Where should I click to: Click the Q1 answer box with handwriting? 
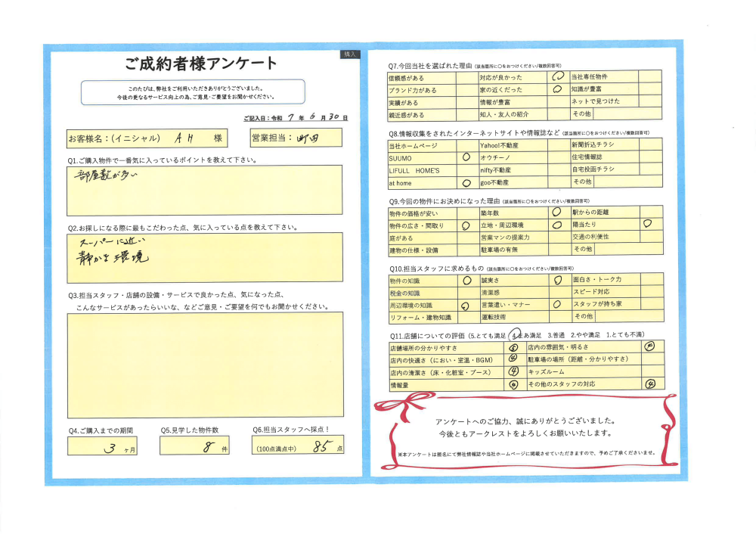[x=204, y=191]
